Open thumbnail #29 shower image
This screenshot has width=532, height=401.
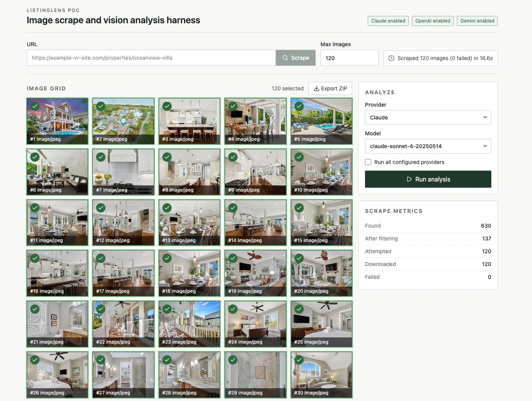pos(255,375)
